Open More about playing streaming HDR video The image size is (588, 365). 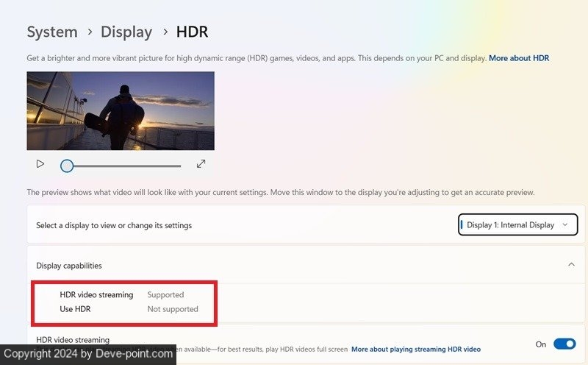[x=416, y=349]
